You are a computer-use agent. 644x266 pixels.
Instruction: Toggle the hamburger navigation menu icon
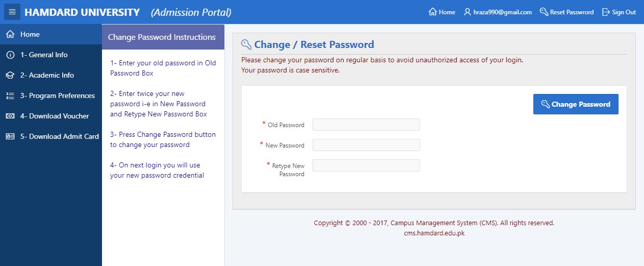[x=12, y=12]
